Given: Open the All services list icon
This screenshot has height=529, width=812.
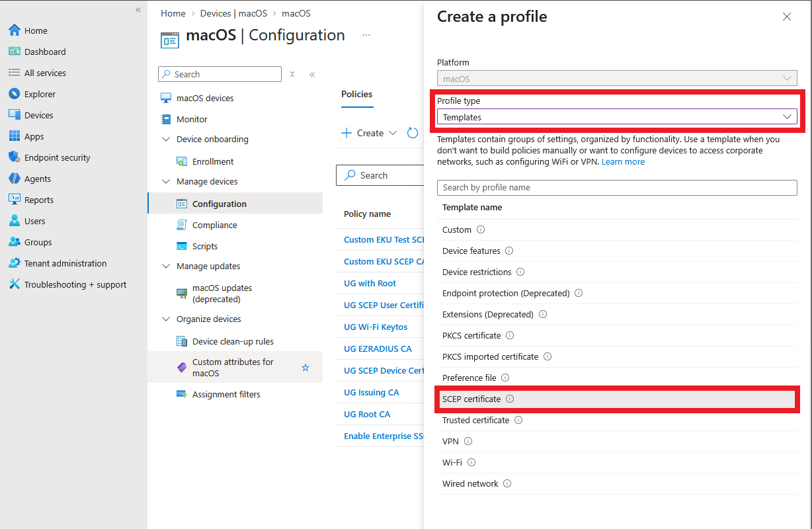Looking at the screenshot, I should point(15,73).
